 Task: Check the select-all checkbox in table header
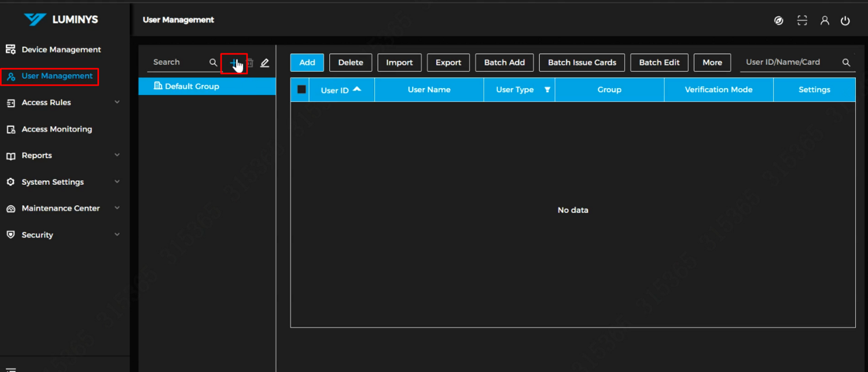[x=300, y=89]
